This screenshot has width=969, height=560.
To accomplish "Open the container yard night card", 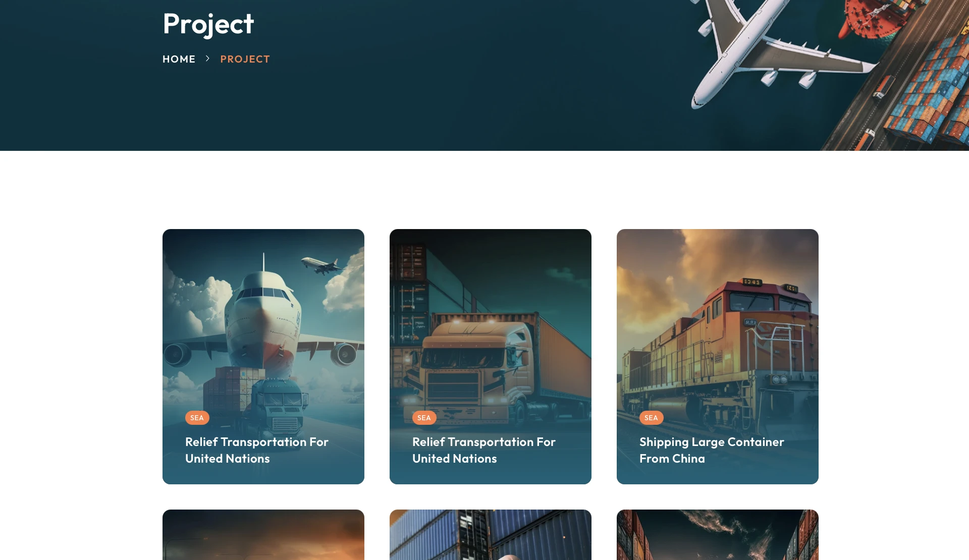I will pyautogui.click(x=718, y=535).
